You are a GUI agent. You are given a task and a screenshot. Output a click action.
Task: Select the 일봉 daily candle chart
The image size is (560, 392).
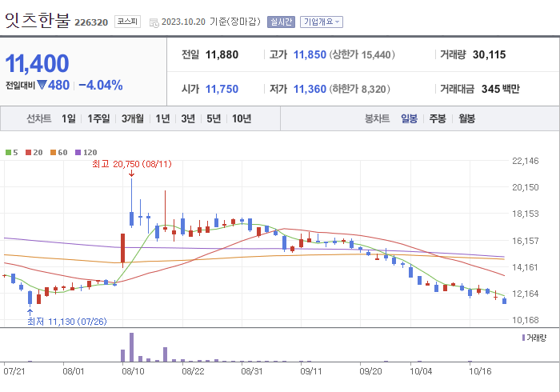[409, 118]
